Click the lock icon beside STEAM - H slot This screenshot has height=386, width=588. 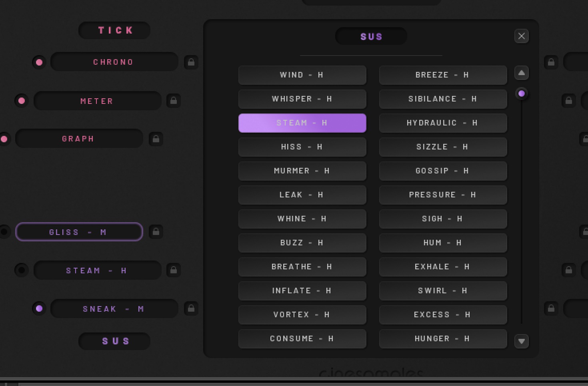click(x=174, y=271)
